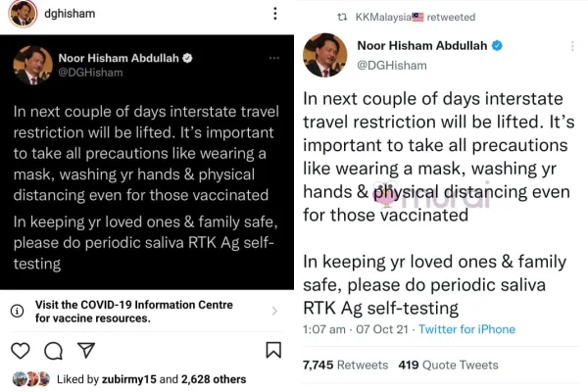Expand COVID-19 Information Centre chevron arrow

coord(274,311)
